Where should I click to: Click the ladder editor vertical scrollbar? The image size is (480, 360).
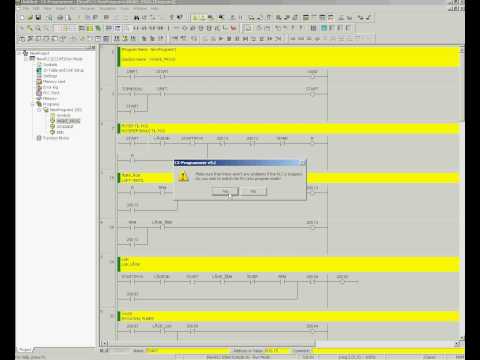click(x=462, y=87)
